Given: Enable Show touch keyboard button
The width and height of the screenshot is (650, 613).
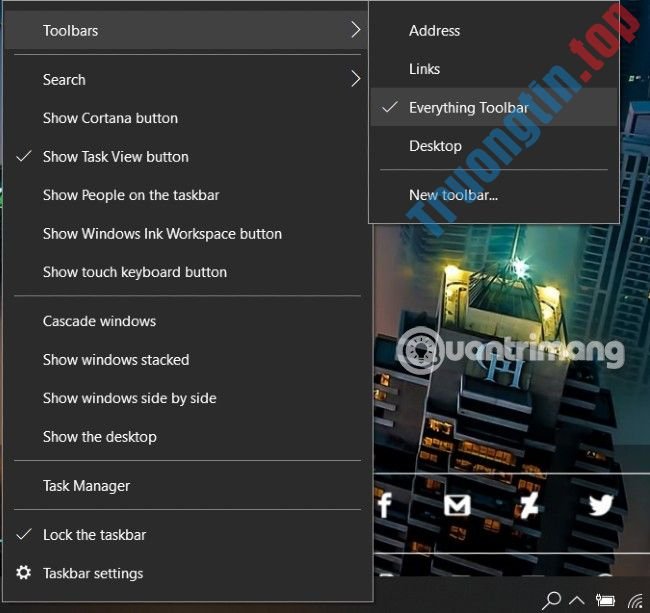Looking at the screenshot, I should (x=187, y=272).
